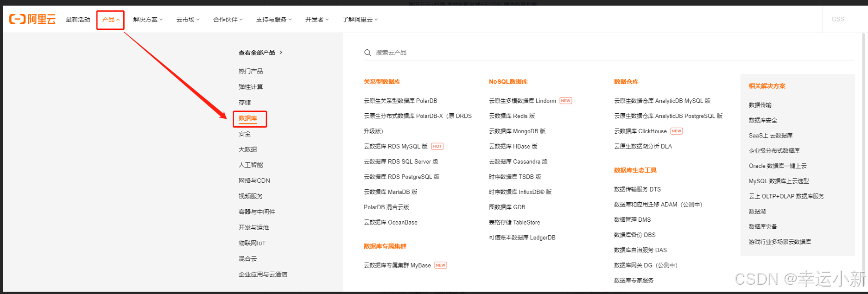Click the 搜索云产品 search field
The image size is (868, 294).
(x=609, y=53)
